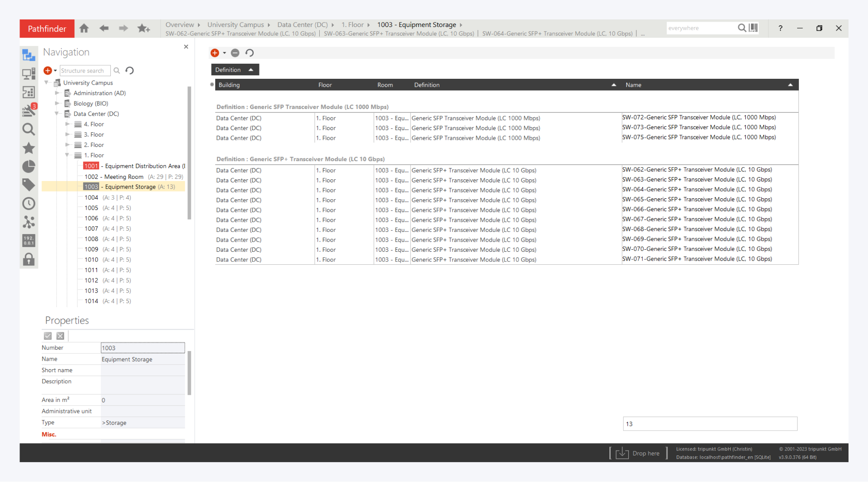Open the history clock sidebar icon
This screenshot has width=868, height=482.
tap(29, 203)
